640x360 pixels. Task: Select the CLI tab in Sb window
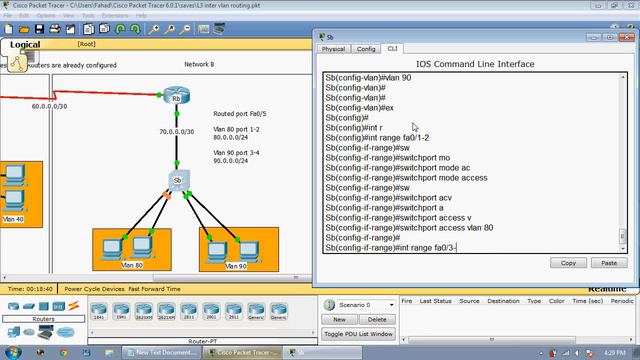point(392,49)
